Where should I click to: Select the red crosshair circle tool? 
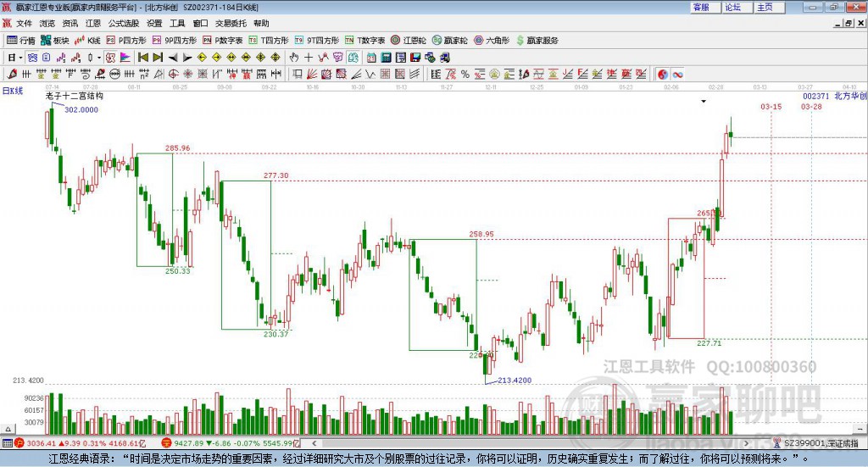click(173, 74)
